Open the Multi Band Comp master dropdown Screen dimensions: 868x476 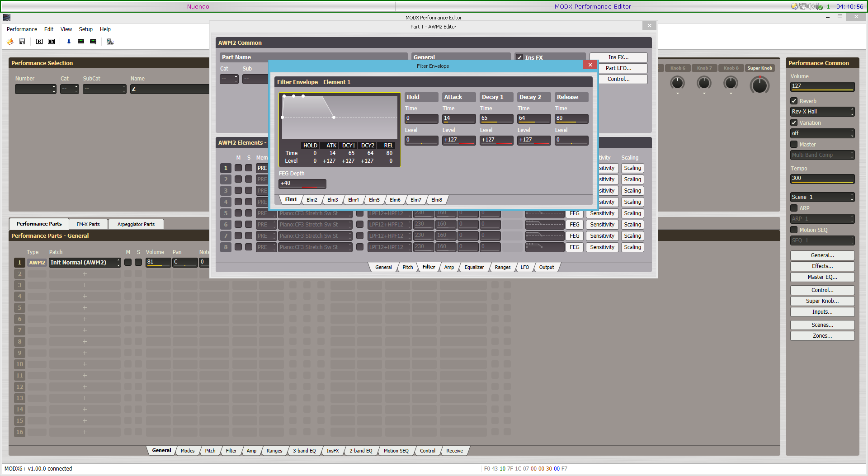tap(822, 155)
